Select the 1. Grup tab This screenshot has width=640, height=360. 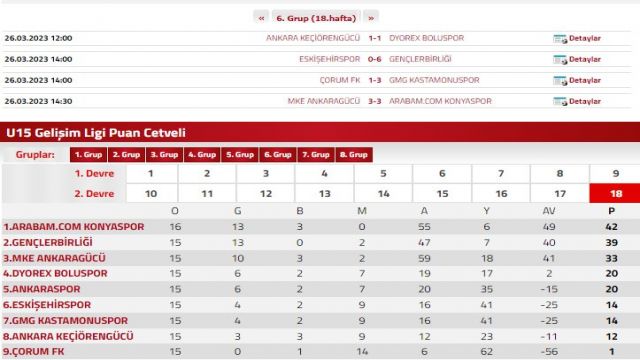click(x=88, y=155)
